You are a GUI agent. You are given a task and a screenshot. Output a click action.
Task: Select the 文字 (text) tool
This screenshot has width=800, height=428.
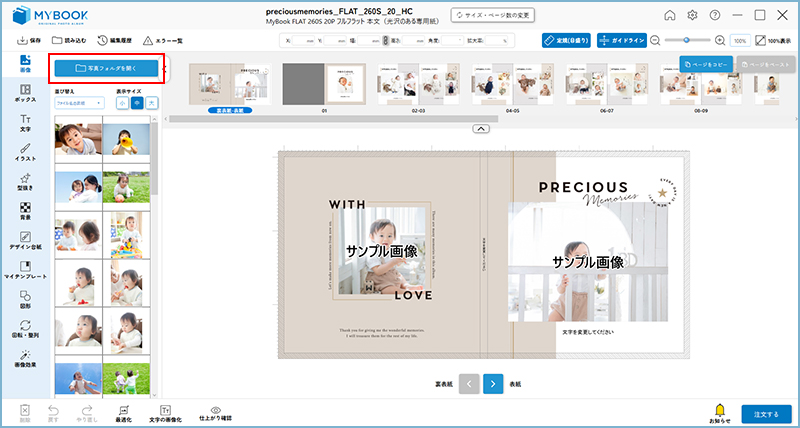pos(25,123)
